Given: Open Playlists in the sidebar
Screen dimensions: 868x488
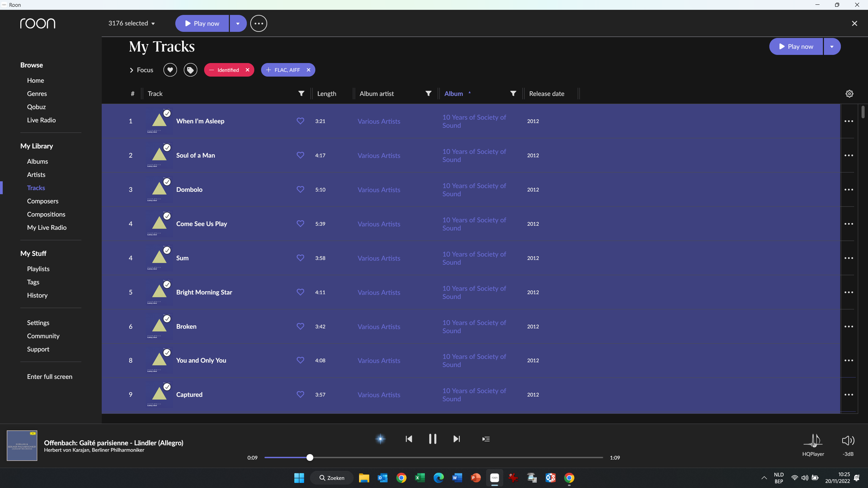Looking at the screenshot, I should coord(38,269).
